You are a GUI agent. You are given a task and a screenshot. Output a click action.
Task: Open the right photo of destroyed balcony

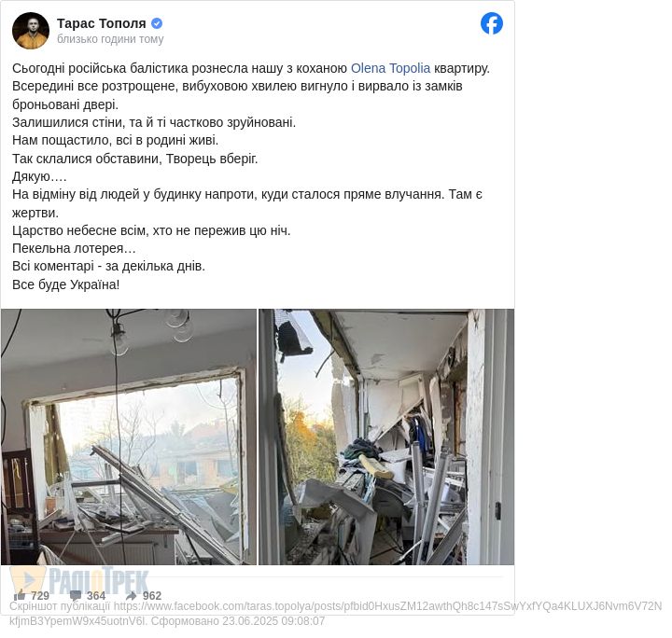click(x=386, y=437)
